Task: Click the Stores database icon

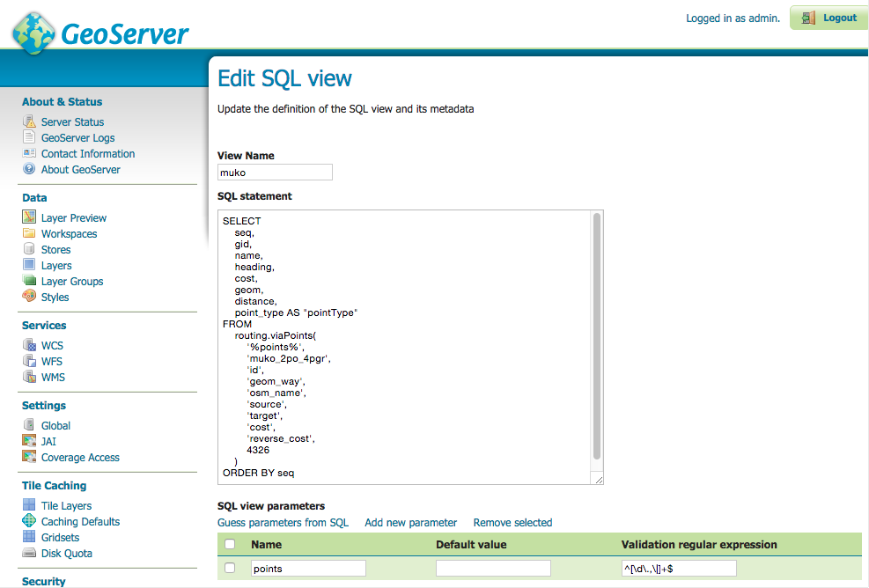Action: coord(29,250)
